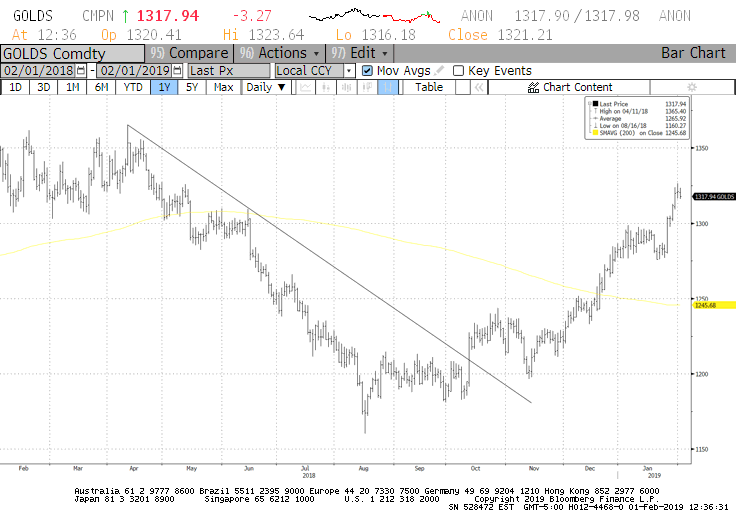Open the start date calendar picker icon

[x=83, y=71]
